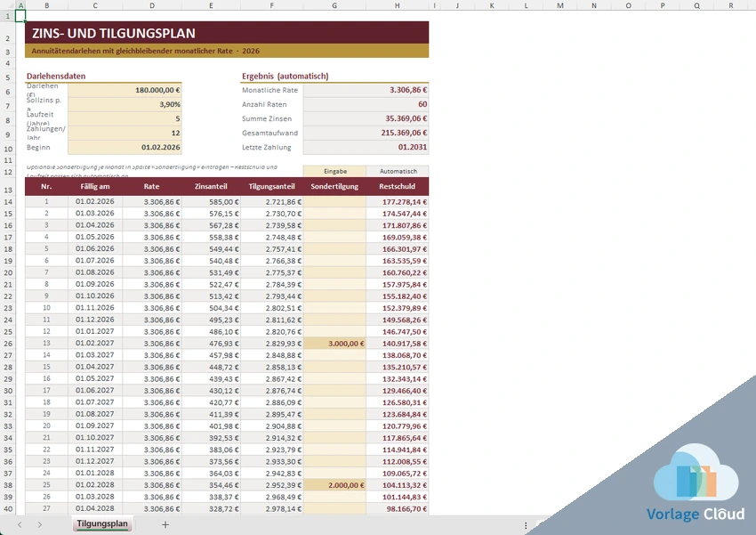
Task: Click the Zinsanteil cell 411,39 €
Action: point(211,415)
